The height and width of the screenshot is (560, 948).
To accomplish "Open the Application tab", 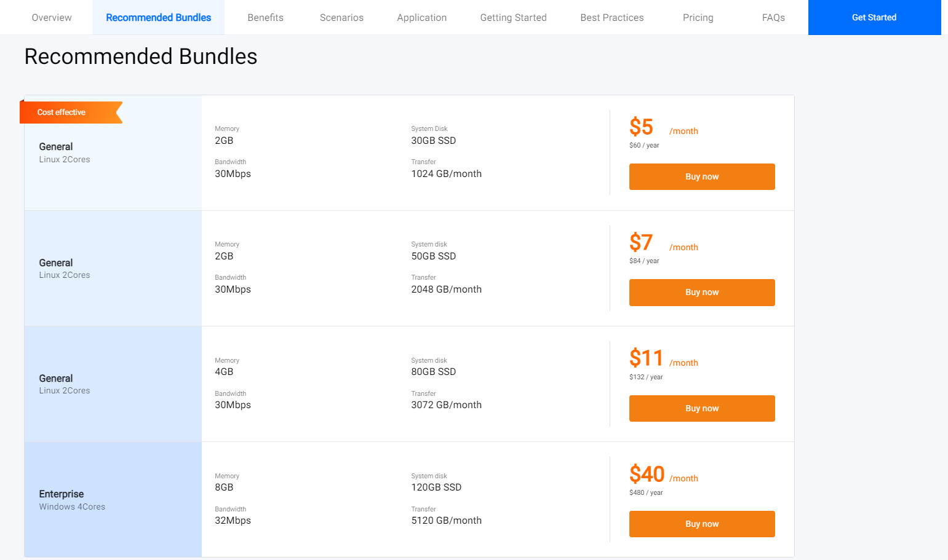I will 421,18.
